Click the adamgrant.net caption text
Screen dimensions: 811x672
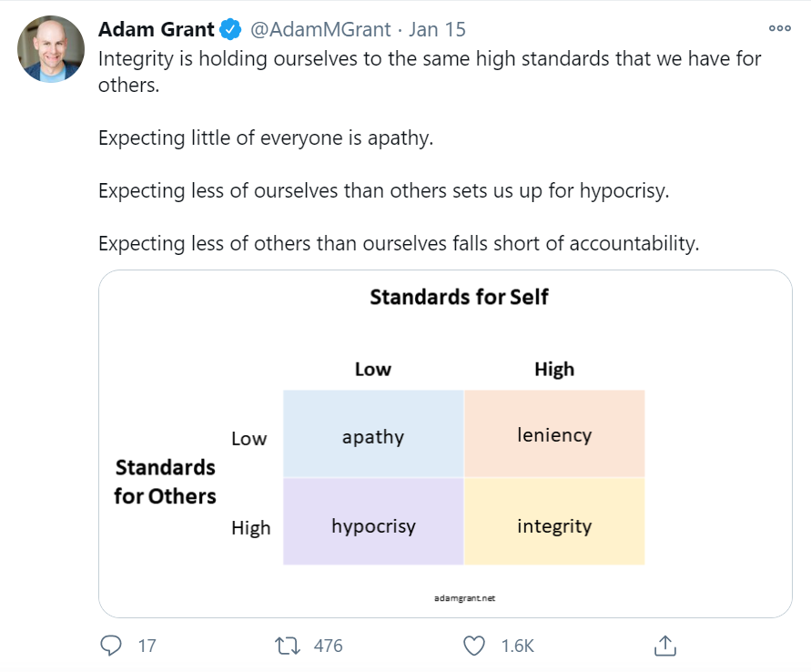pyautogui.click(x=465, y=598)
